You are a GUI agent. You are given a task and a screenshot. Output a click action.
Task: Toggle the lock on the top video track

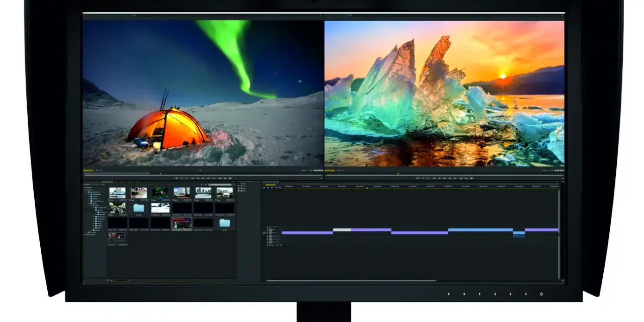268,227
